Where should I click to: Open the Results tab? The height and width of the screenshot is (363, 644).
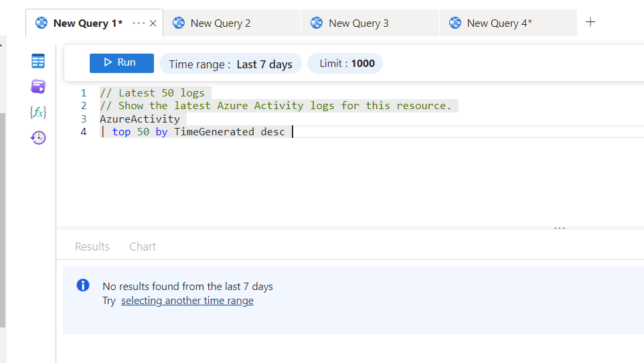pyautogui.click(x=92, y=246)
